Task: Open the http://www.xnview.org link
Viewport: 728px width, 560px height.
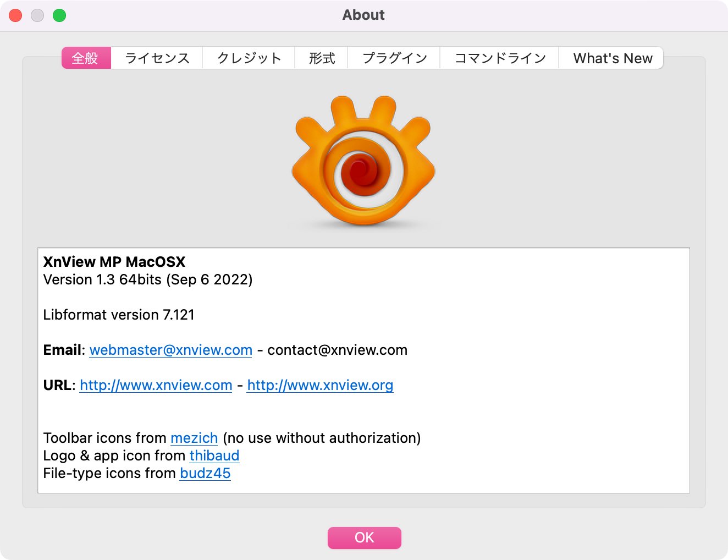Action: 320,385
